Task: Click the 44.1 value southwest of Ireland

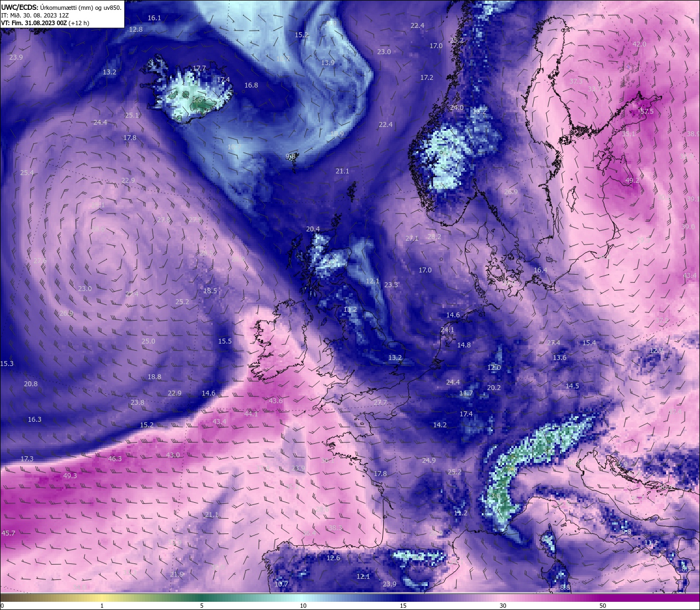Action: coord(251,414)
